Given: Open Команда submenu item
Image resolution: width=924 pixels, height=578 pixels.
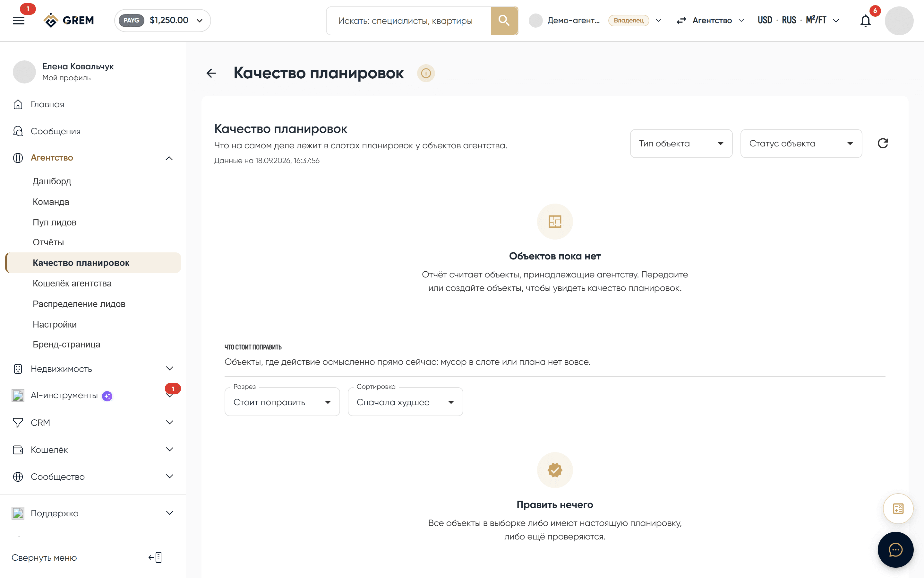Looking at the screenshot, I should pos(51,202).
